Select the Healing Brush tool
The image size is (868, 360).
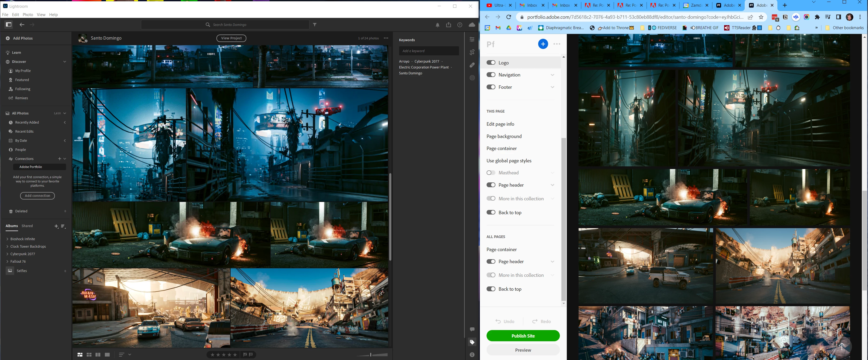tap(472, 65)
